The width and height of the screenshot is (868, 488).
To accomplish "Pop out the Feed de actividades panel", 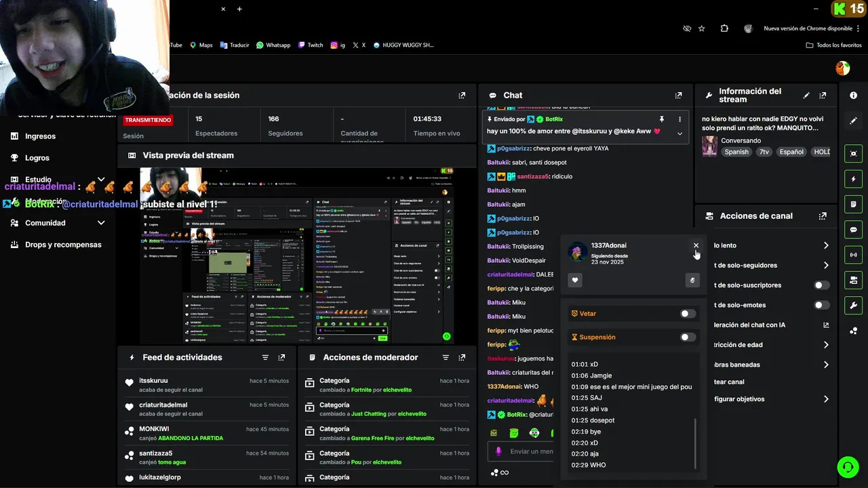I will [x=281, y=357].
